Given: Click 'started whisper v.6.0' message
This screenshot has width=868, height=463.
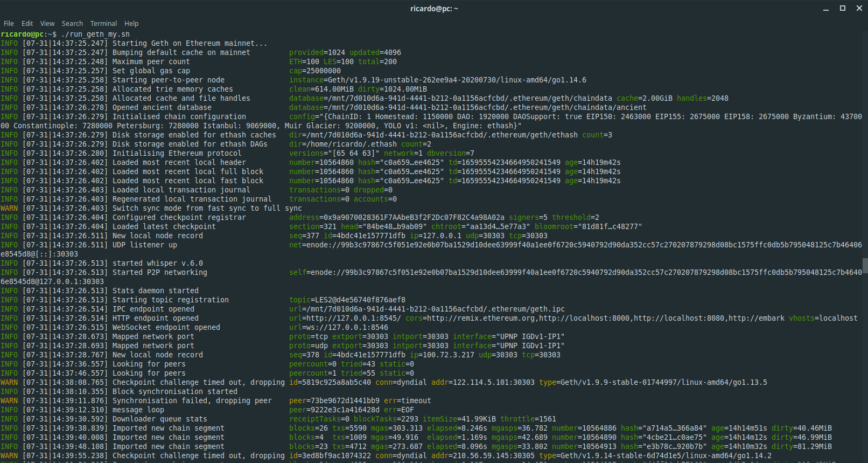Looking at the screenshot, I should [158, 263].
